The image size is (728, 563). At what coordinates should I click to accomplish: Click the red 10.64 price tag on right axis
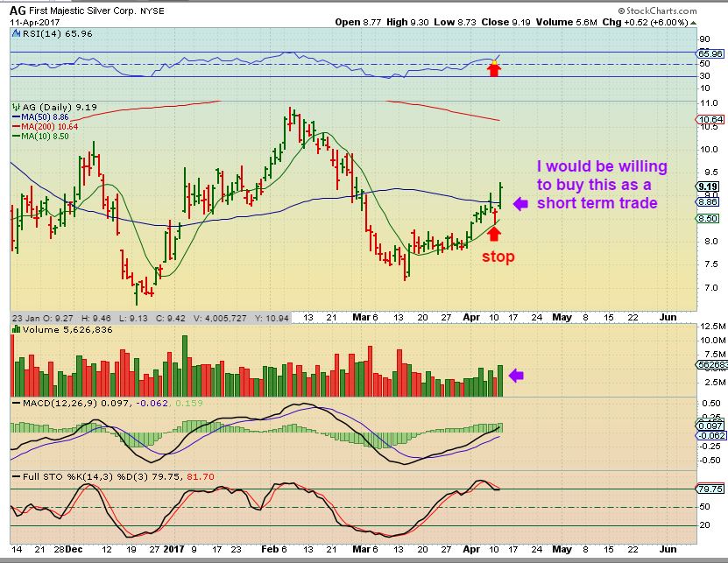tap(710, 119)
